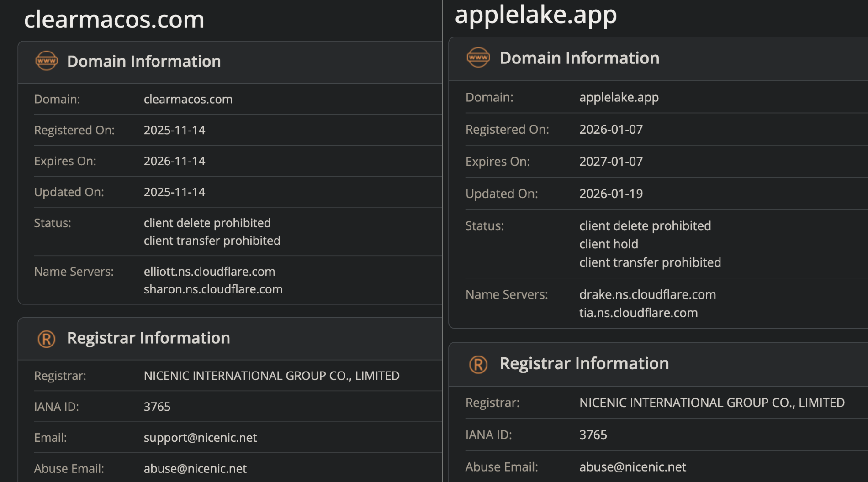Click the 'client hold' status entry

coord(609,244)
